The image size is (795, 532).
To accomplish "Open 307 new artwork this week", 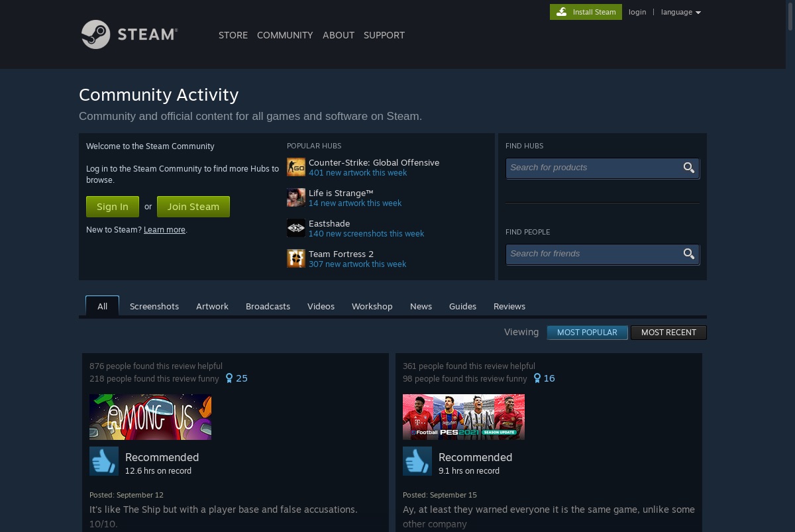I will tap(358, 264).
